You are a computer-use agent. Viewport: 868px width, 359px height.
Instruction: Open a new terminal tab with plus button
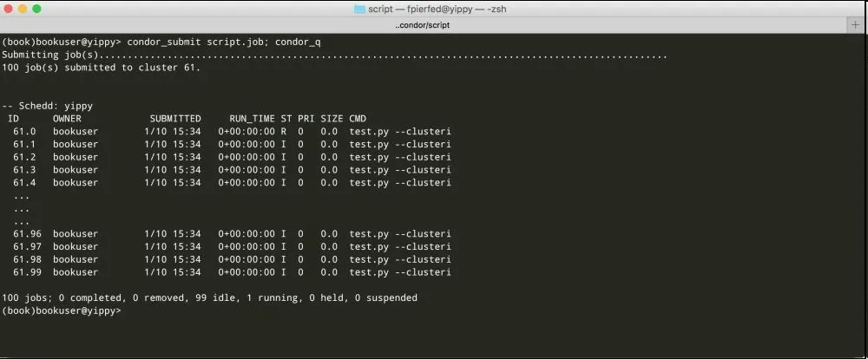click(x=856, y=25)
